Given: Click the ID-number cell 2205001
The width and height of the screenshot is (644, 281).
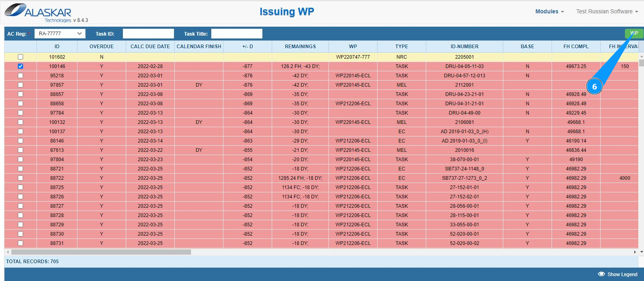Looking at the screenshot, I should (465, 57).
